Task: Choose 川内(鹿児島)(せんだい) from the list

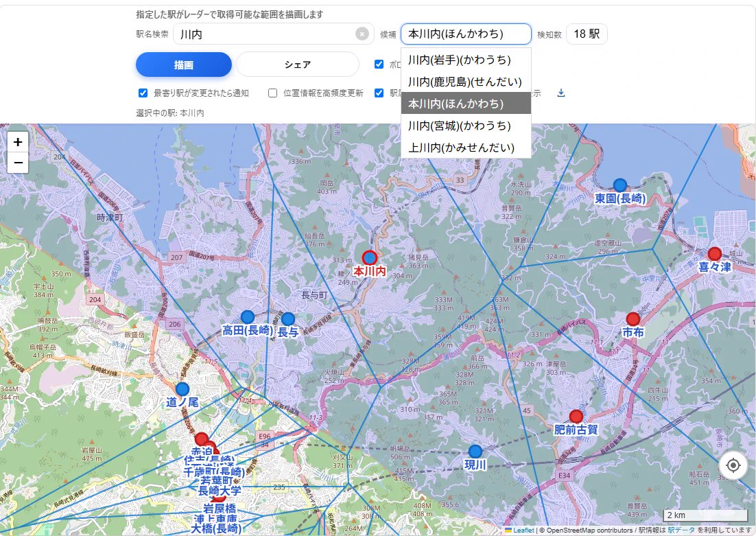Action: point(466,82)
